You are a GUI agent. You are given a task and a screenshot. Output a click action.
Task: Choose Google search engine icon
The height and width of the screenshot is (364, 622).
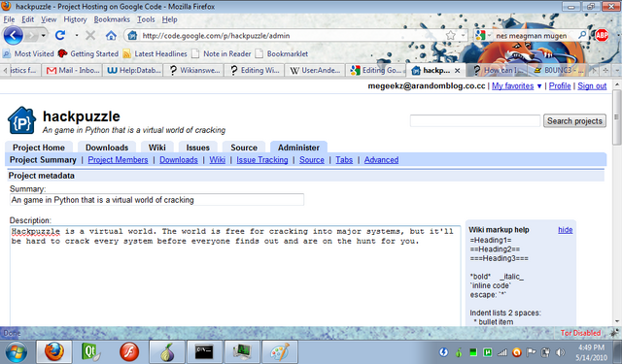pos(480,36)
